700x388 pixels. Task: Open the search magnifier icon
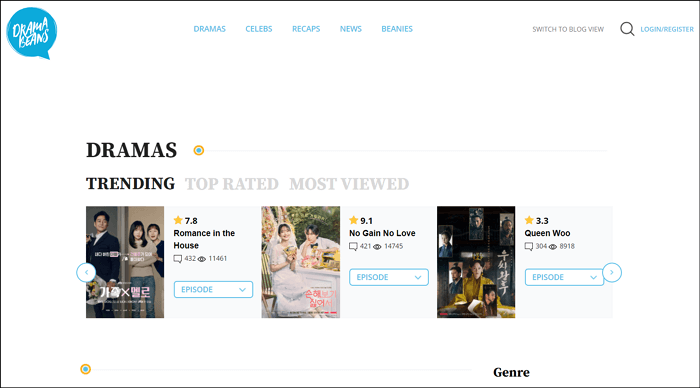627,29
